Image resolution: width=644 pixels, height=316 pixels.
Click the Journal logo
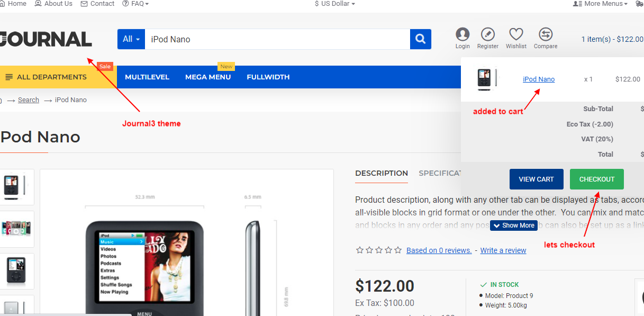click(x=46, y=39)
